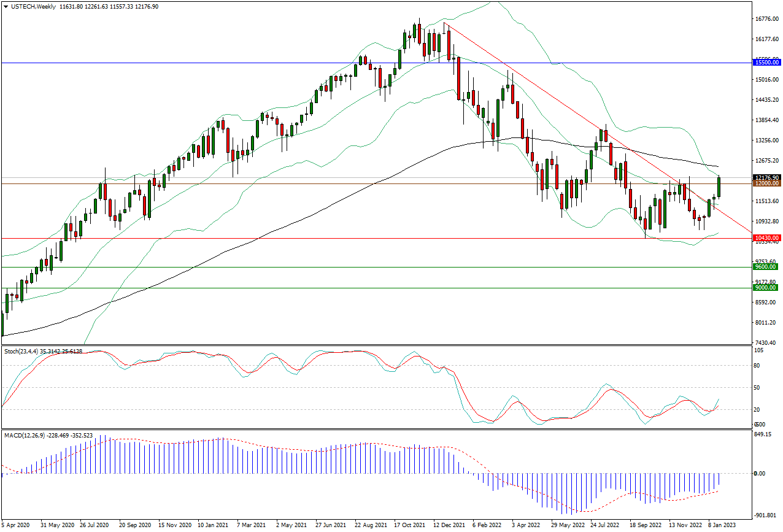Click the current price 12176.90 label
Screen dimensions: 783x532
[x=766, y=177]
